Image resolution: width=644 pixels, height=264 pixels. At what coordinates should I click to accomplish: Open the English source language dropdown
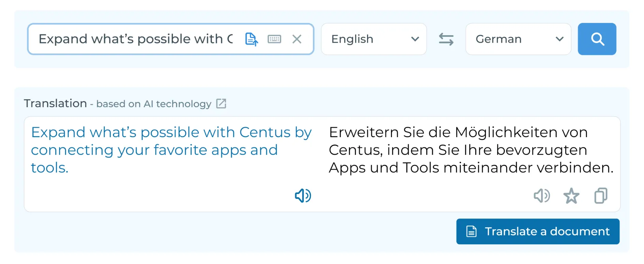(373, 39)
